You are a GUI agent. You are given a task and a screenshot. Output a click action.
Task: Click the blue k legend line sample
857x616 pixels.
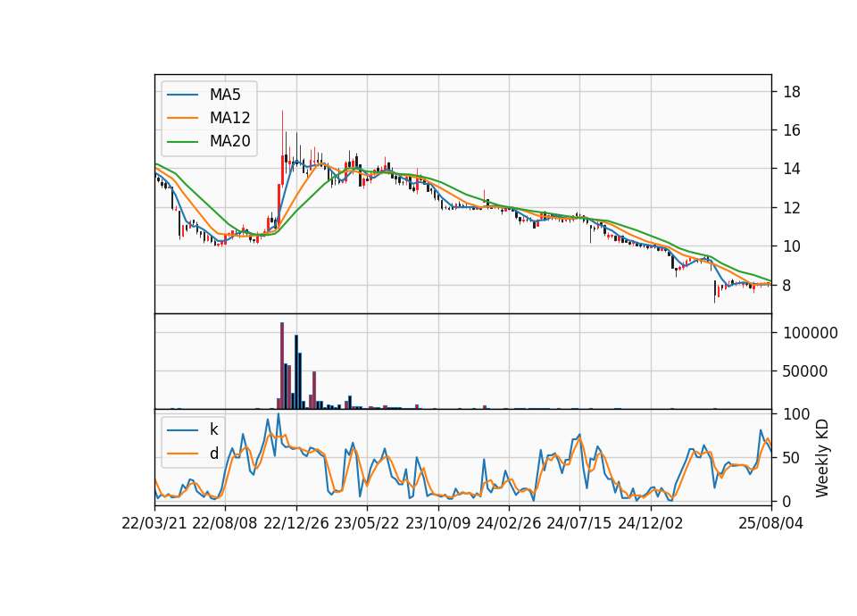click(x=182, y=429)
